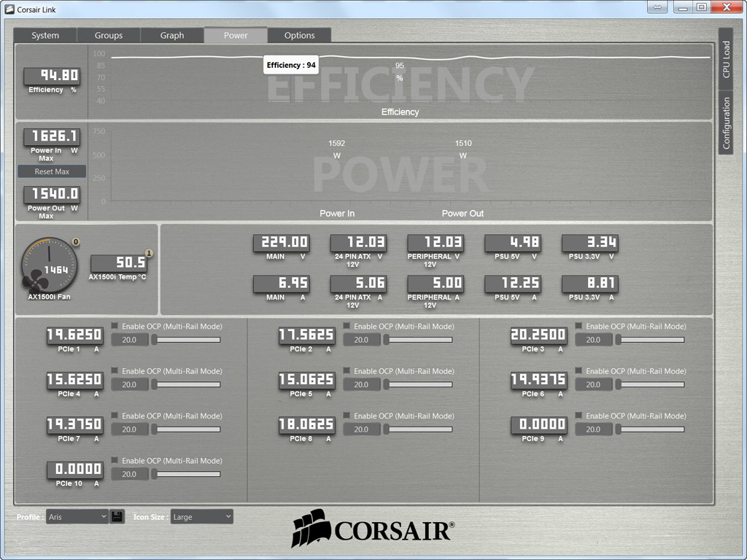The height and width of the screenshot is (560, 747).
Task: Enable OCP checkbox for PCIe 2
Action: pyautogui.click(x=347, y=326)
